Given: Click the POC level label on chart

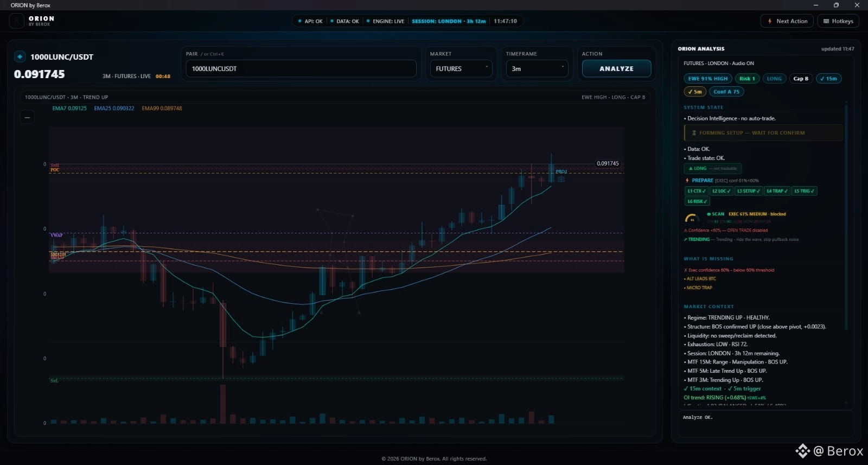Looking at the screenshot, I should [55, 170].
